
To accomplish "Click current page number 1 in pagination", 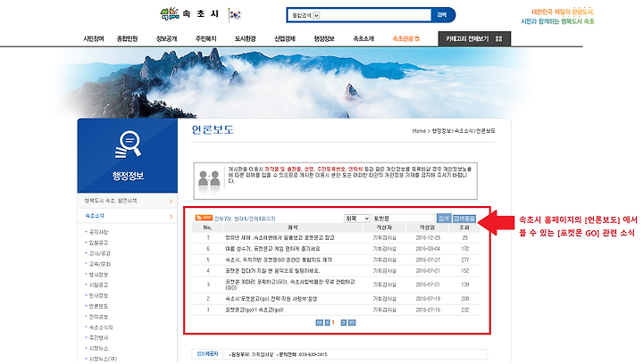I will pos(333,323).
